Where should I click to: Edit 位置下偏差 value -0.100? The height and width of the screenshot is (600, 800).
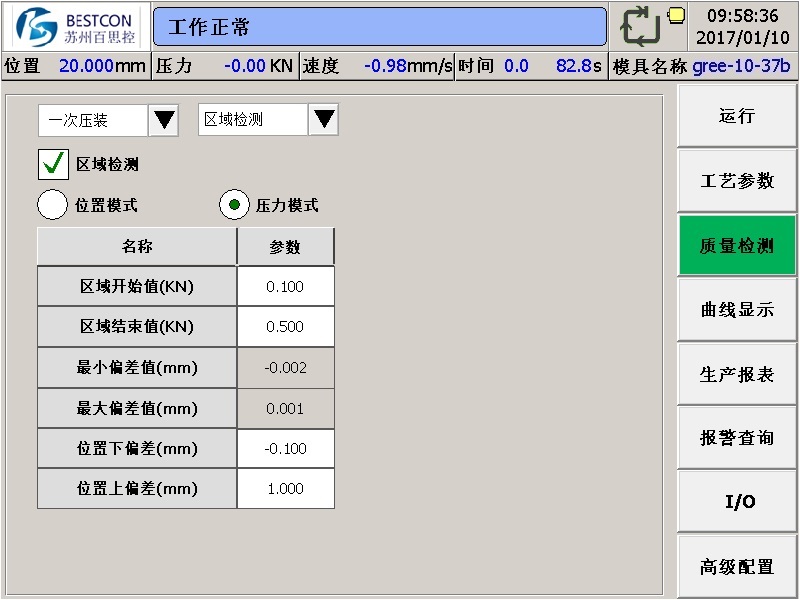tap(286, 448)
